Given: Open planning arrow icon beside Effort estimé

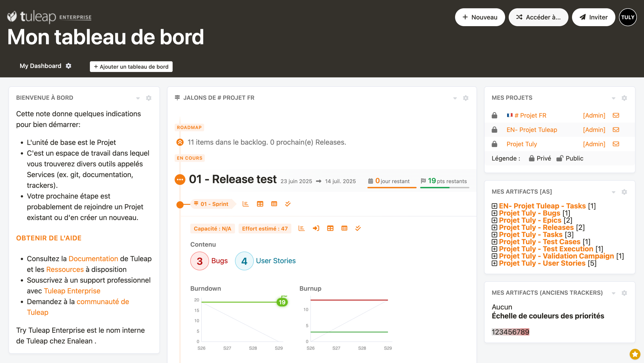Looking at the screenshot, I should tap(316, 228).
